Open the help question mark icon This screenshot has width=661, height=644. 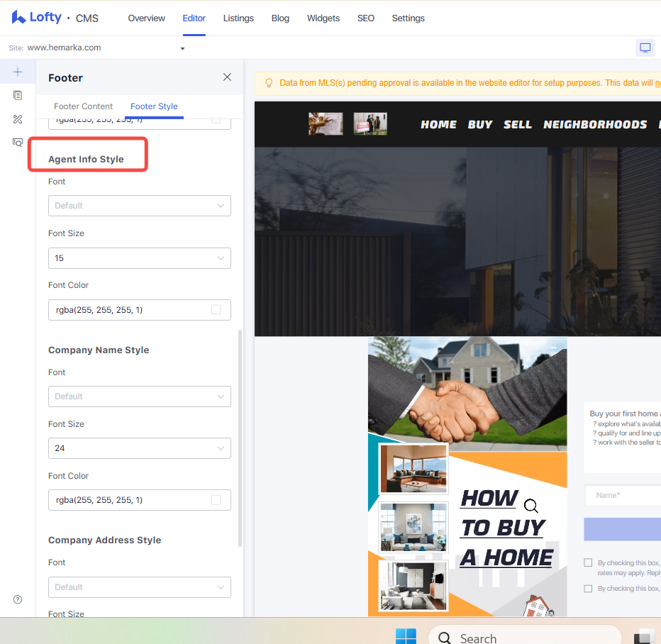click(x=18, y=599)
